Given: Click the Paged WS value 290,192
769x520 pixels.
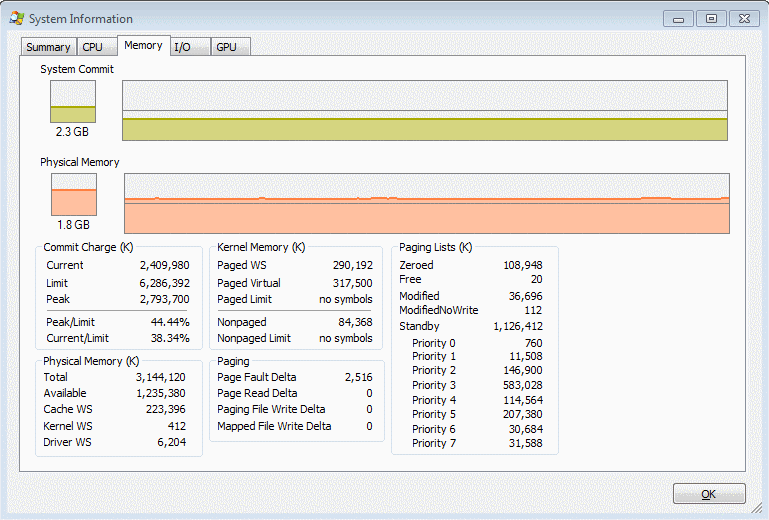Looking at the screenshot, I should pyautogui.click(x=353, y=265).
